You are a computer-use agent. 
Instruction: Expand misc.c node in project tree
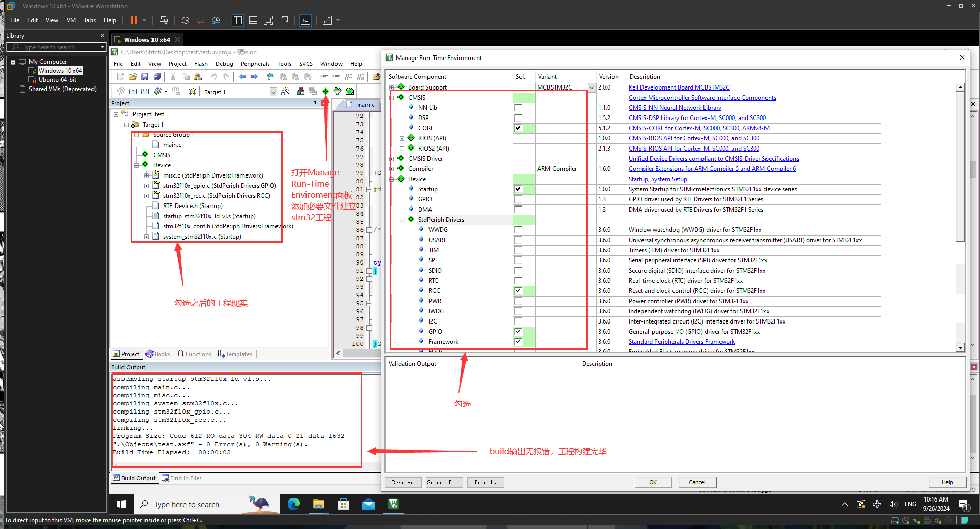pos(147,175)
